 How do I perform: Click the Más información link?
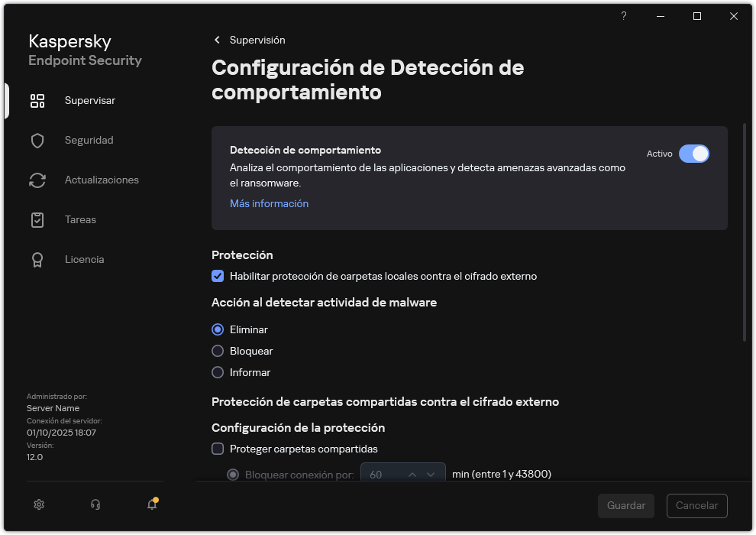269,203
